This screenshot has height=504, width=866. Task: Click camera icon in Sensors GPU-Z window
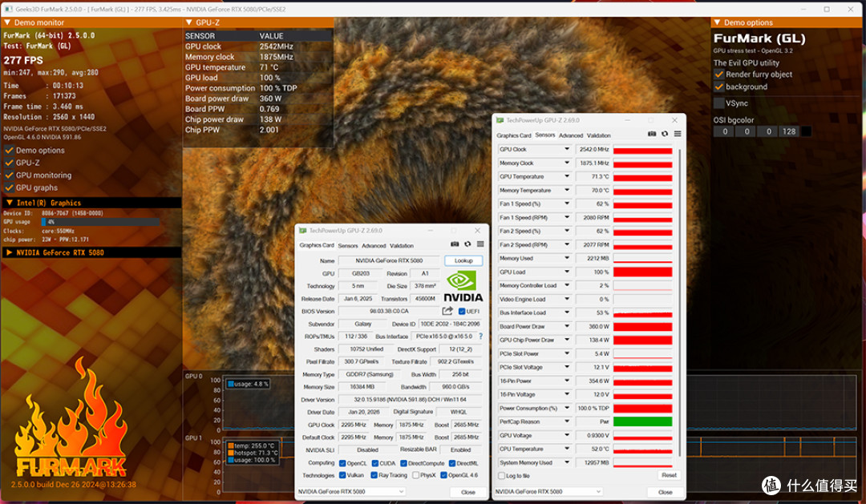point(652,134)
